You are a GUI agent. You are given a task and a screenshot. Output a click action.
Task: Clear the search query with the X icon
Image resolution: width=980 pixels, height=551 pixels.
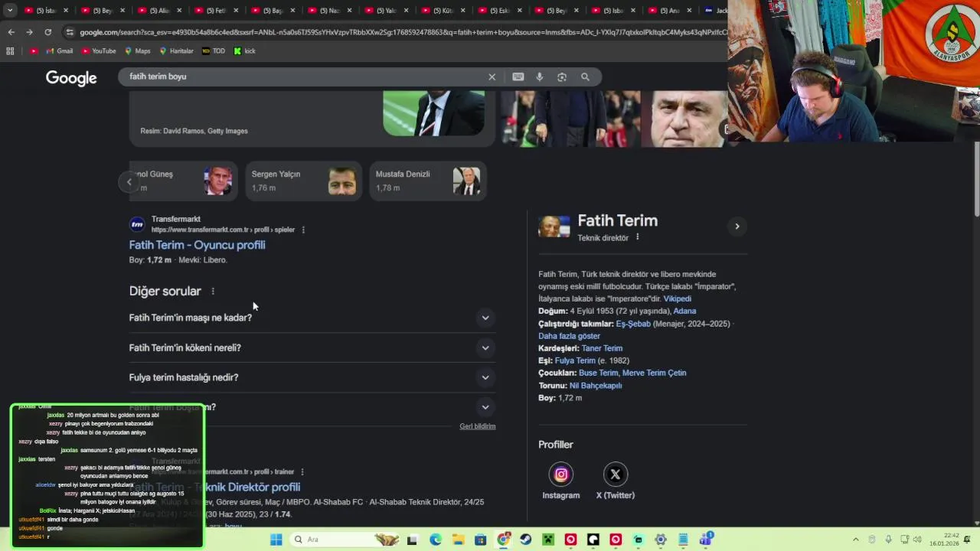492,77
